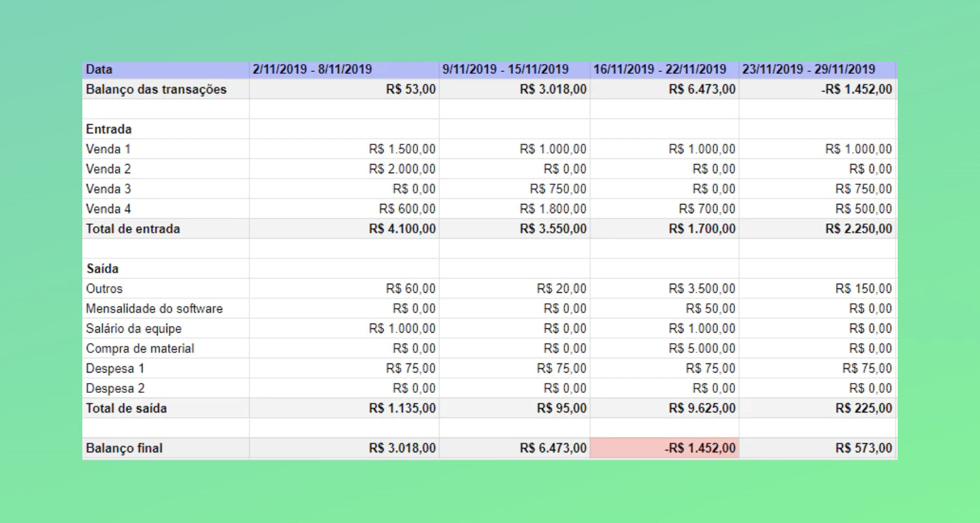Select Balanço final R$ 573,00

[818, 448]
